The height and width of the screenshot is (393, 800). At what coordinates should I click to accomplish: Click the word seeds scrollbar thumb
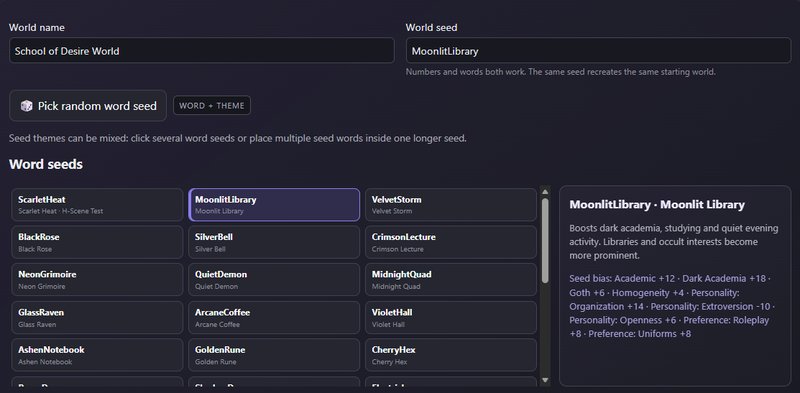545,240
